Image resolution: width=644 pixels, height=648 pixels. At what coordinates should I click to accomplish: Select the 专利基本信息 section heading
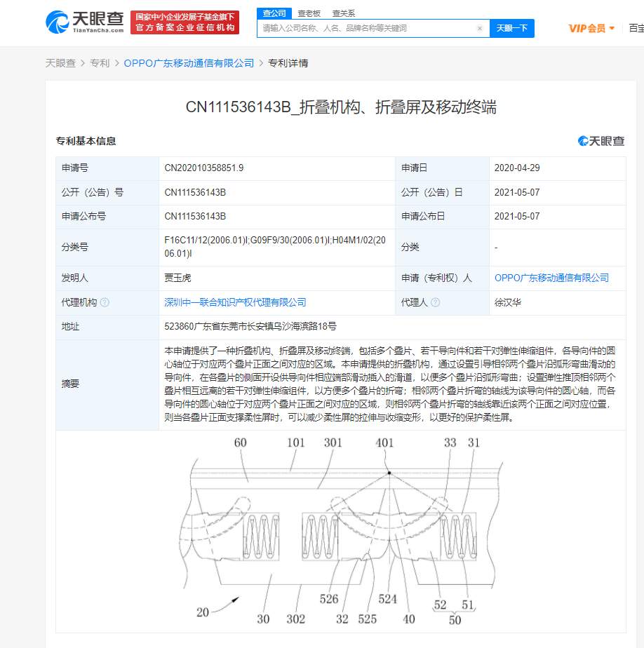86,142
